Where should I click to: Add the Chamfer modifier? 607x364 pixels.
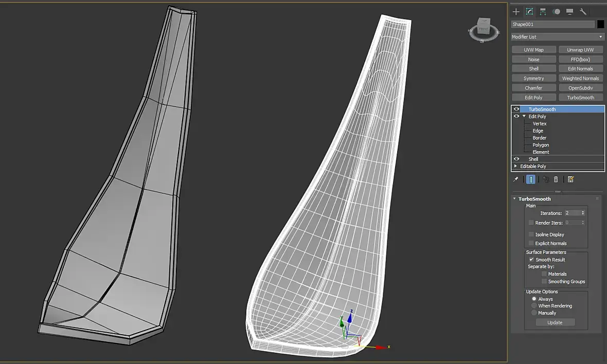tap(534, 88)
